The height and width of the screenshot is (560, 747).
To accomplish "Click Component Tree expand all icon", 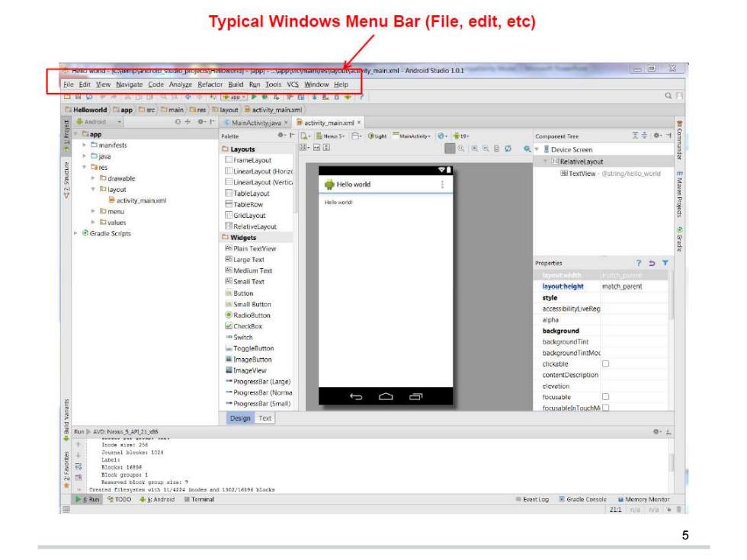I will (635, 136).
